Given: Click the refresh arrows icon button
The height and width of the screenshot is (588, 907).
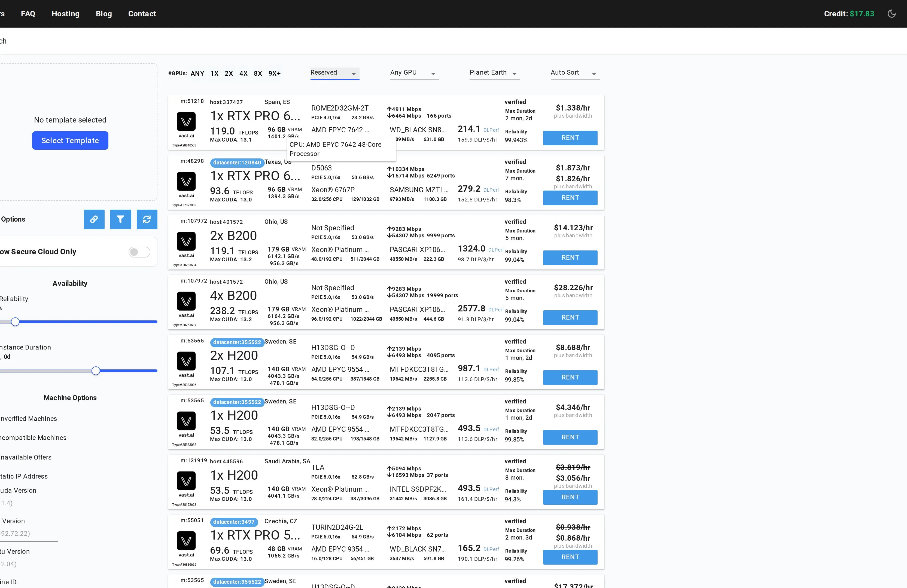Looking at the screenshot, I should point(147,219).
